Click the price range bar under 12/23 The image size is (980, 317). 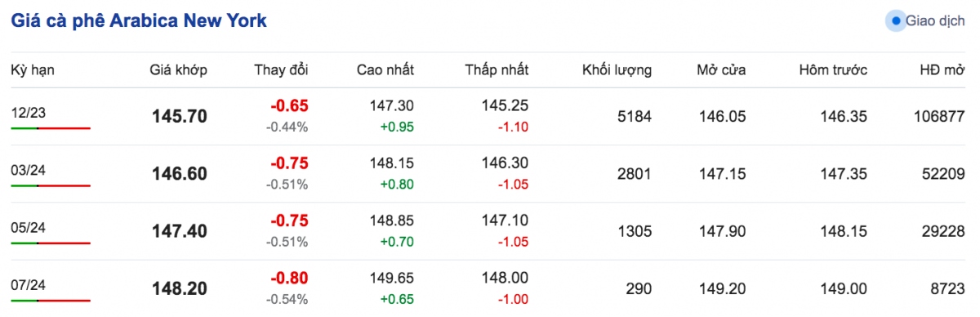click(x=51, y=128)
